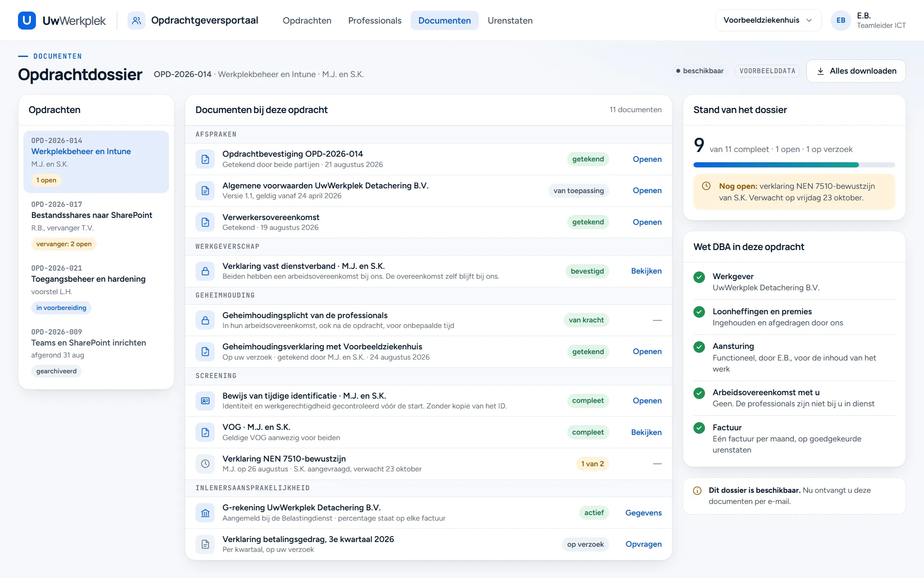
Task: Click clock icon in the Nog open notice
Action: (x=706, y=186)
